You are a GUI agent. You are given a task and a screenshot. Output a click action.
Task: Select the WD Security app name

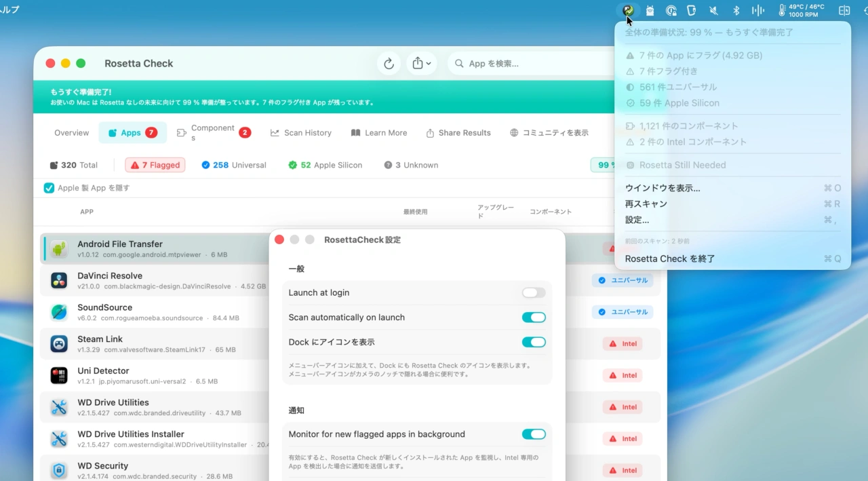[x=102, y=465]
